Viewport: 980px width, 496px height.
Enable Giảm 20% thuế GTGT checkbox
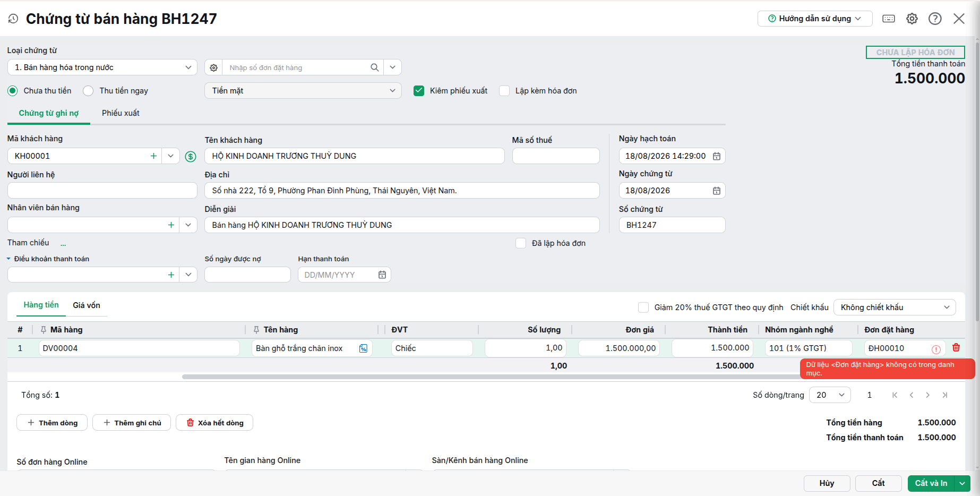pyautogui.click(x=643, y=307)
